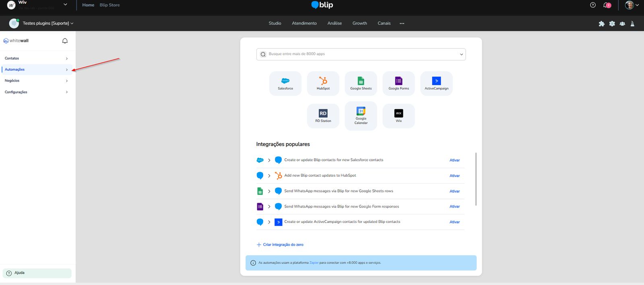644x285 pixels.
Task: Click the search apps input field
Action: [361, 54]
